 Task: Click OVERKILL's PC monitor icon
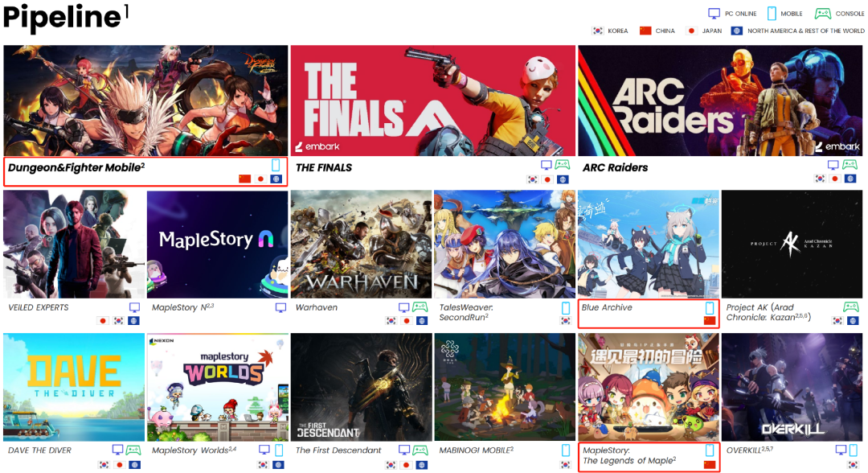841,450
